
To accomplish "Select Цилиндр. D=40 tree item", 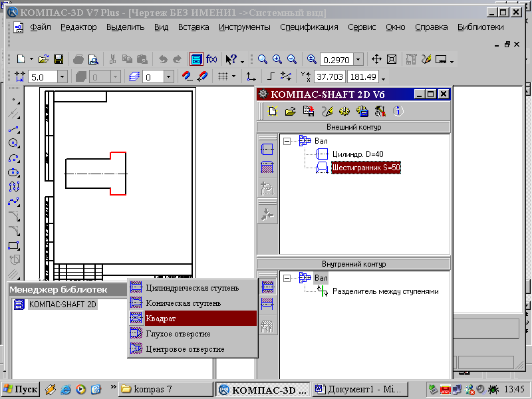I will pyautogui.click(x=358, y=154).
